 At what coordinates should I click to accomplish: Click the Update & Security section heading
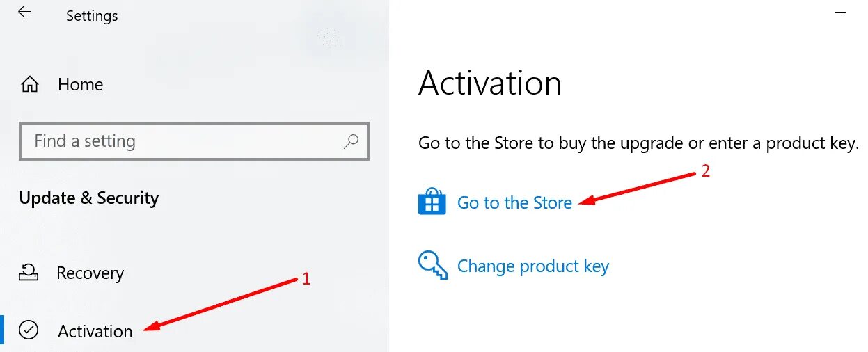coord(89,198)
